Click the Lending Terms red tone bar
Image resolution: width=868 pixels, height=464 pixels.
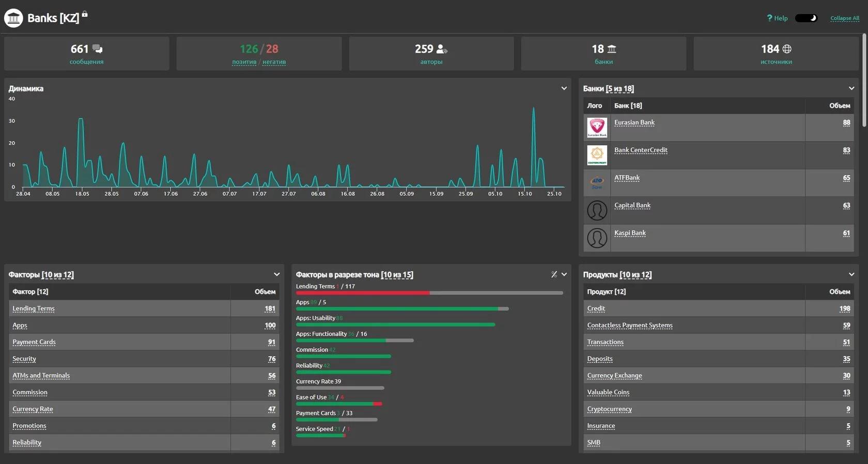(363, 293)
